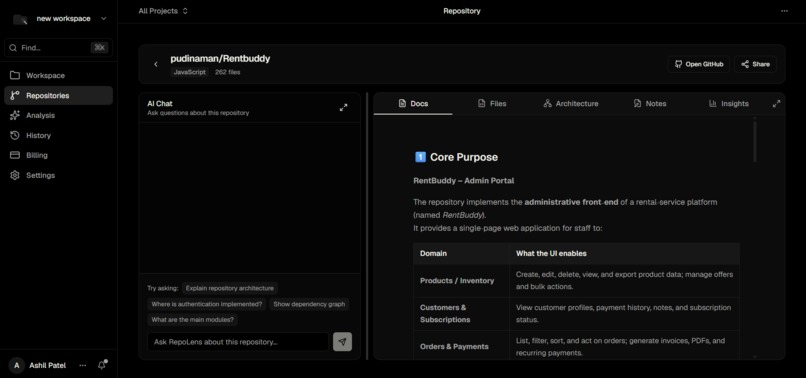Viewport: 806px width, 378px height.
Task: Open Settings in the sidebar
Action: click(59, 175)
